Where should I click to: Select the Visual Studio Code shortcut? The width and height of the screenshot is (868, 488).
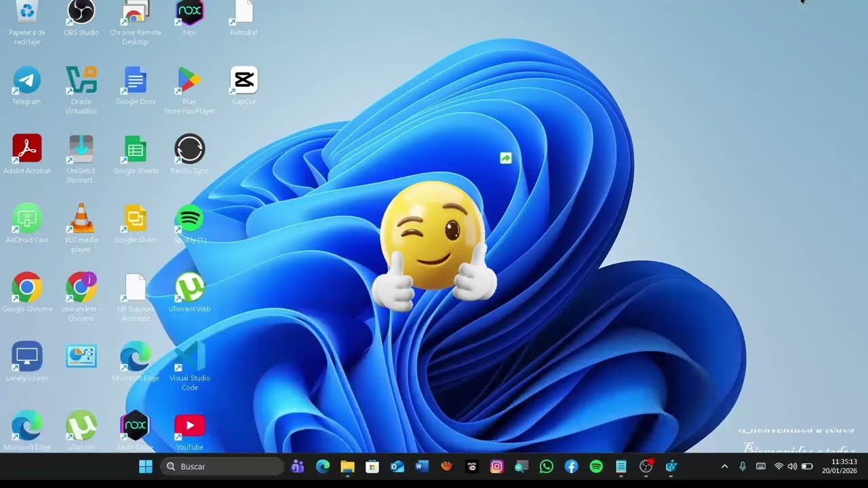pos(189,357)
